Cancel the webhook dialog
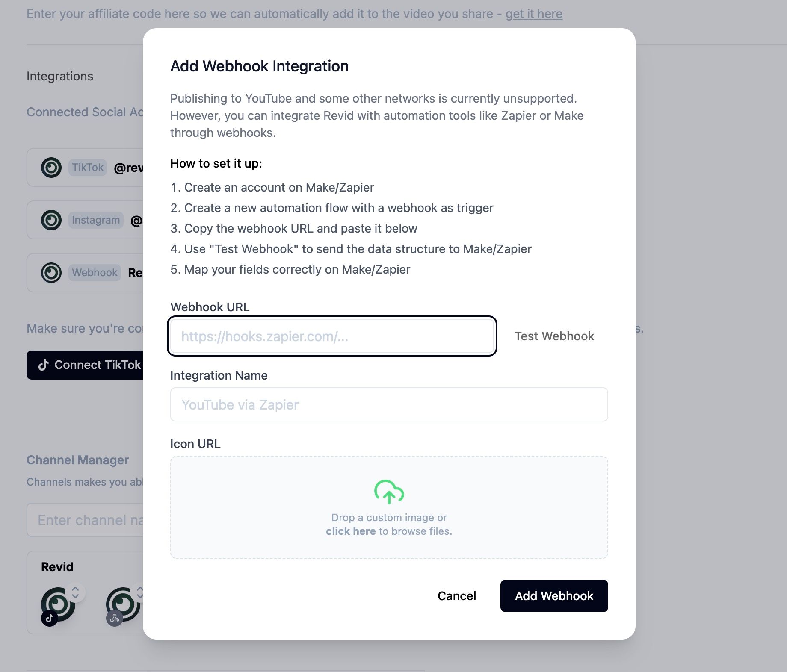Screen dimensions: 787x672 tap(456, 596)
